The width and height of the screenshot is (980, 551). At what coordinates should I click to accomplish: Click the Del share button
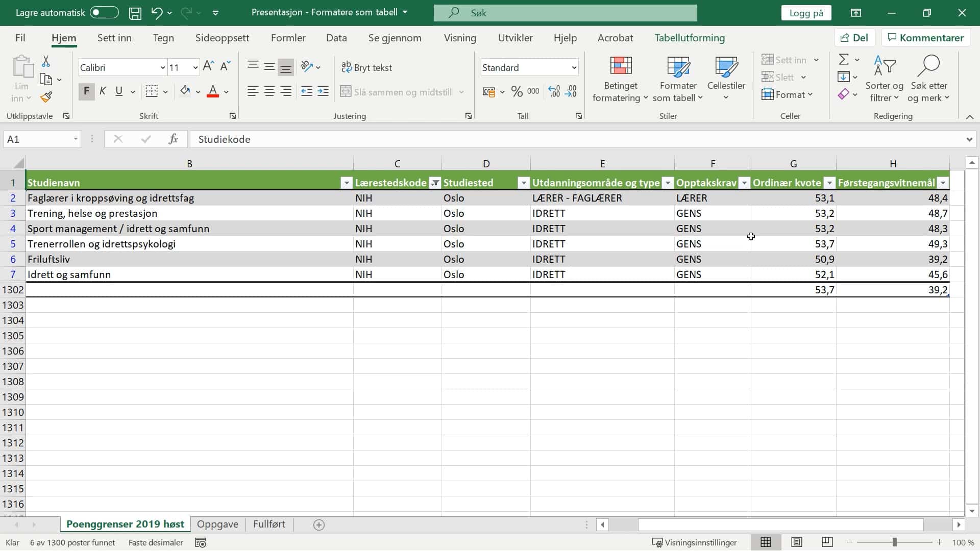854,38
